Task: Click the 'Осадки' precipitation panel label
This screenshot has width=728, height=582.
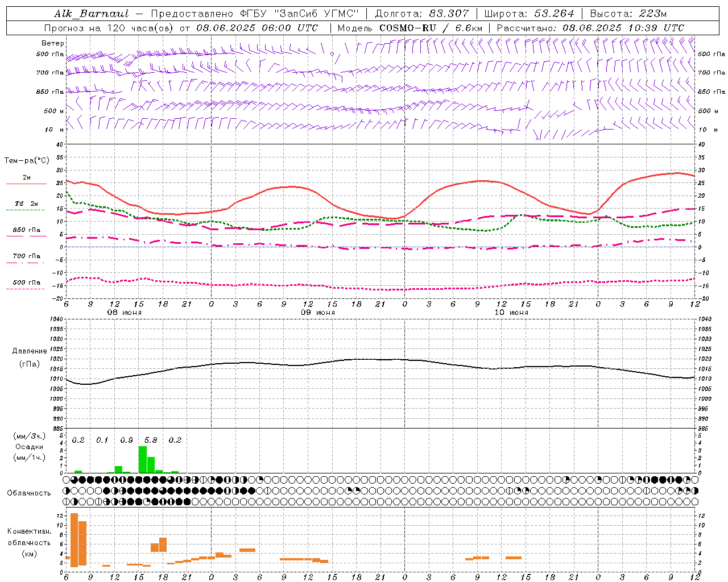Action: (29, 447)
